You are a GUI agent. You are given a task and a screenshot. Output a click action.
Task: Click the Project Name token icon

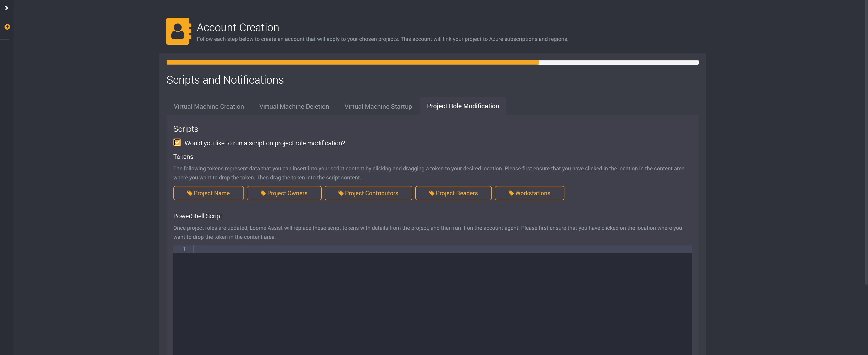click(189, 193)
